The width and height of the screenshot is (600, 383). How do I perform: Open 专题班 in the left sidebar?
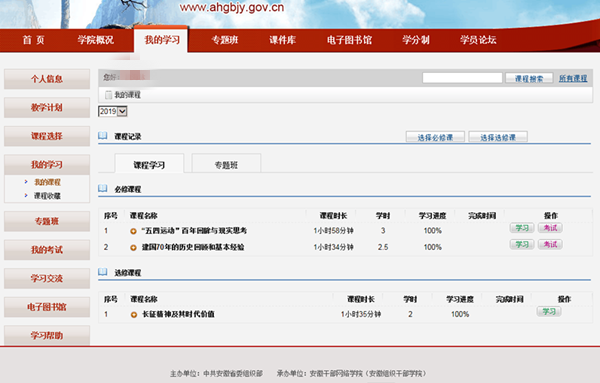[x=47, y=221]
